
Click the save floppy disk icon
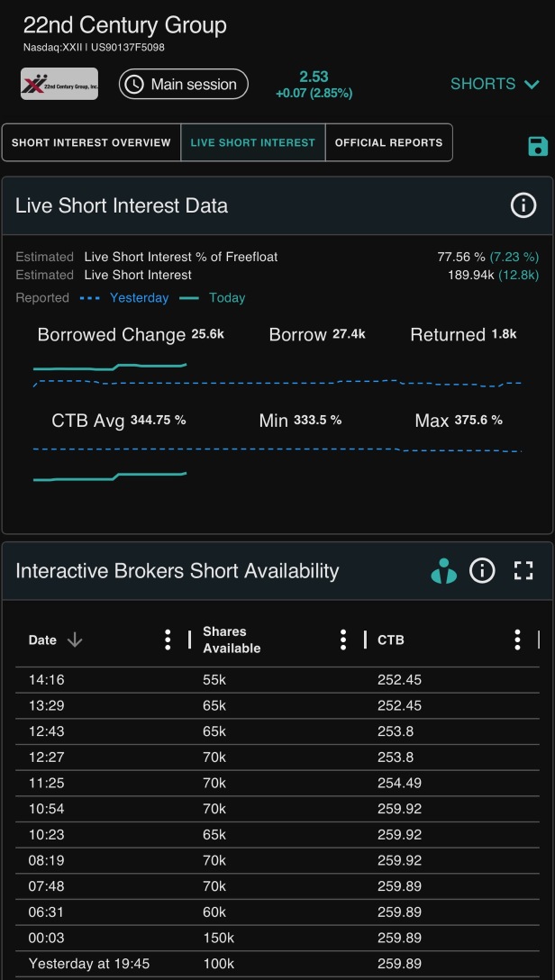[x=538, y=146]
